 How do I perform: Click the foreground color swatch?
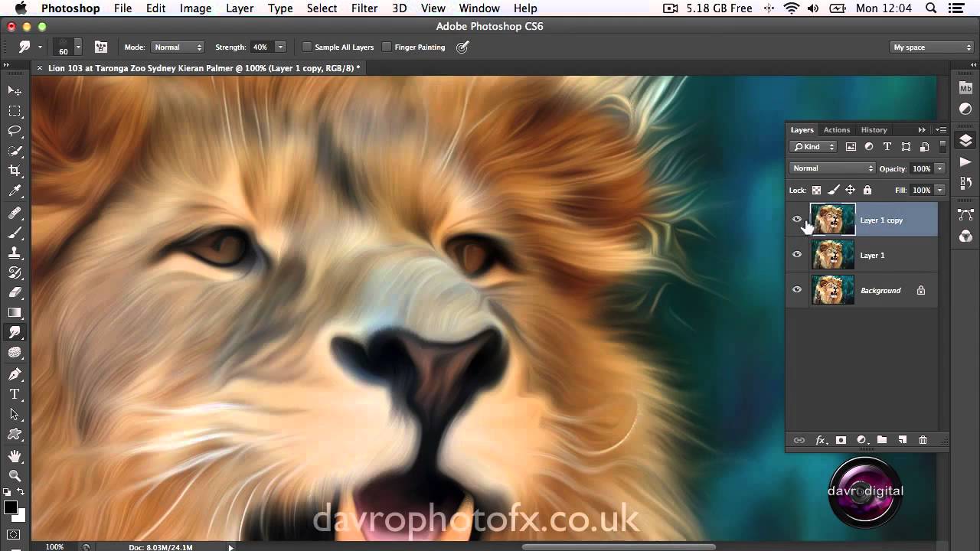click(x=11, y=507)
